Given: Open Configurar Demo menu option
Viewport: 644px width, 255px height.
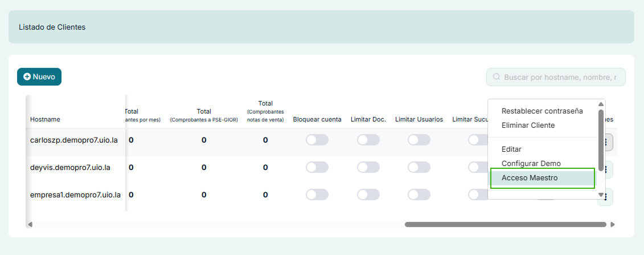Looking at the screenshot, I should (x=531, y=163).
